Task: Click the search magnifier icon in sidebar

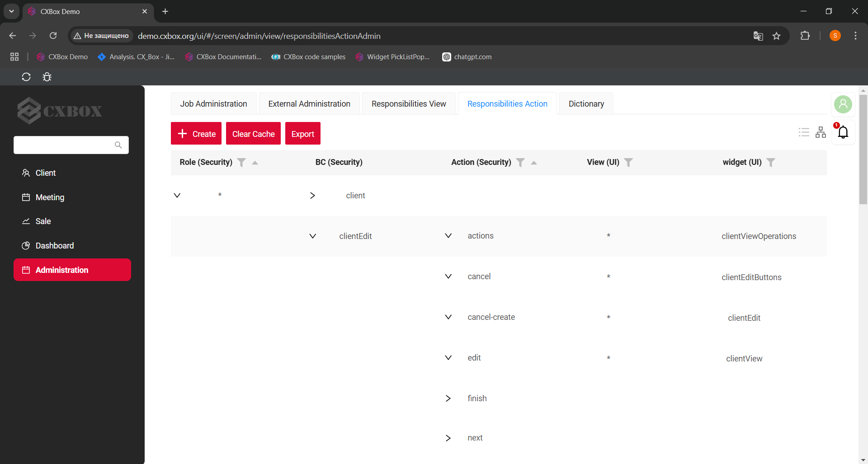Action: click(118, 145)
